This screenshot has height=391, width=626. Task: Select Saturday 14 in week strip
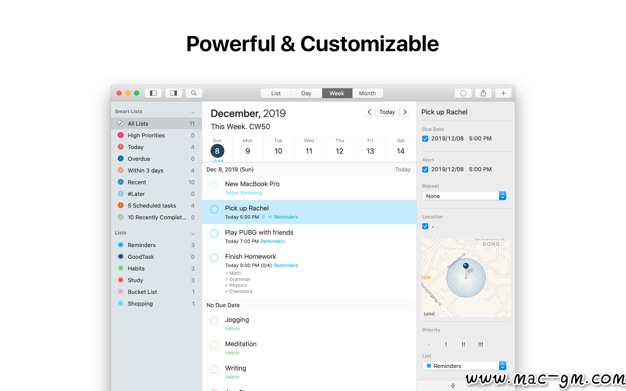point(401,149)
